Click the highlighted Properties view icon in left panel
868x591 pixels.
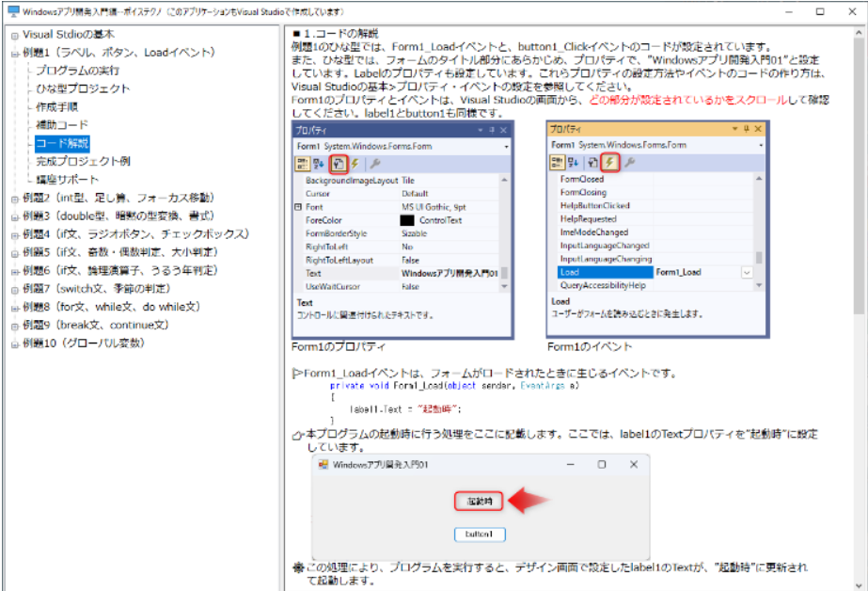tap(338, 163)
